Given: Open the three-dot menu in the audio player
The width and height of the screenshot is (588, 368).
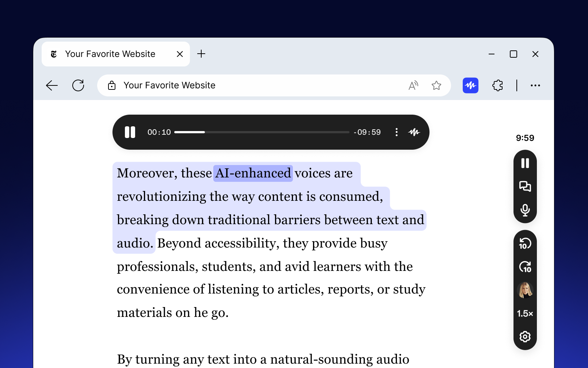Looking at the screenshot, I should pos(397,132).
